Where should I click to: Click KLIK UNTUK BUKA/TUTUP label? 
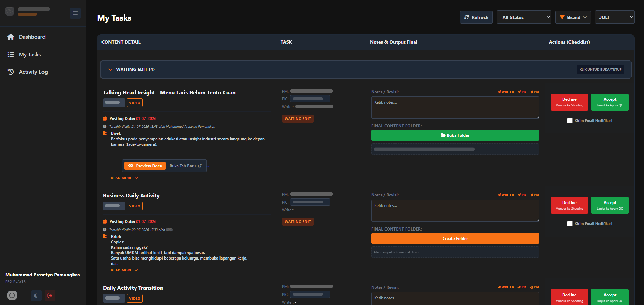(601, 69)
